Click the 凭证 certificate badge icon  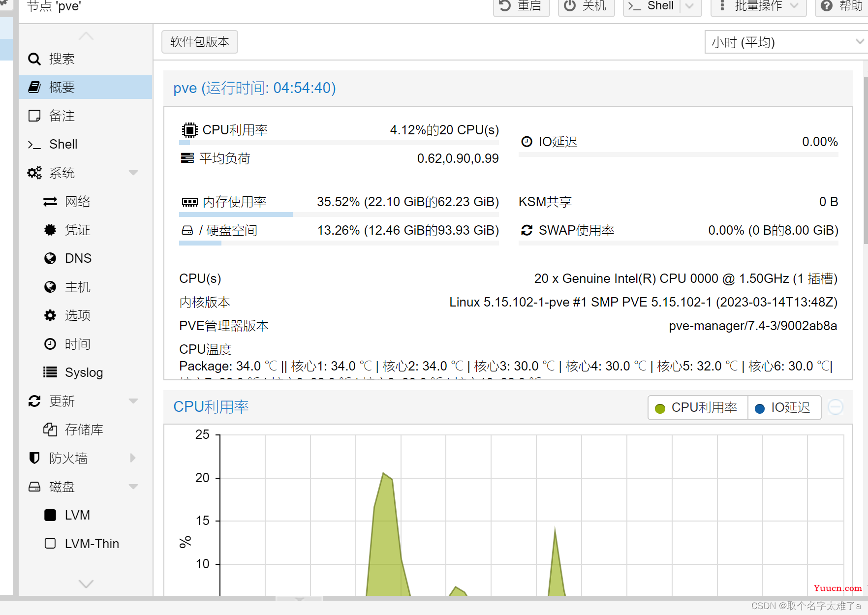click(x=50, y=230)
